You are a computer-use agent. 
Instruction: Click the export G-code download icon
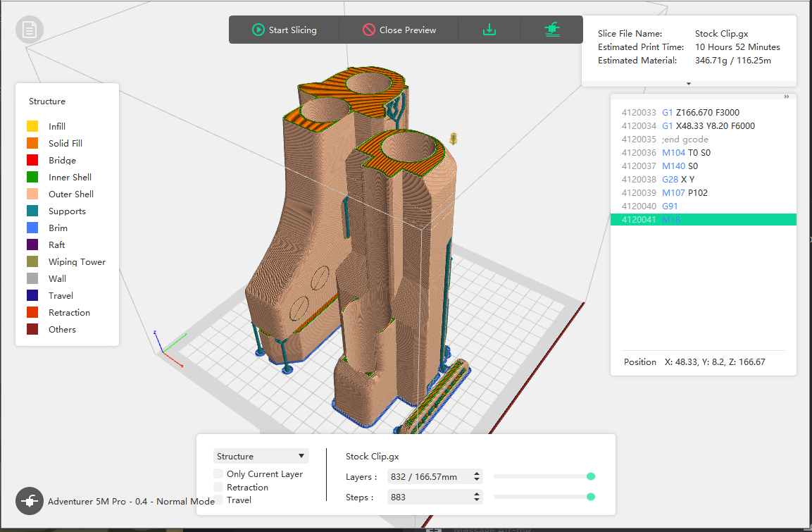pos(489,30)
